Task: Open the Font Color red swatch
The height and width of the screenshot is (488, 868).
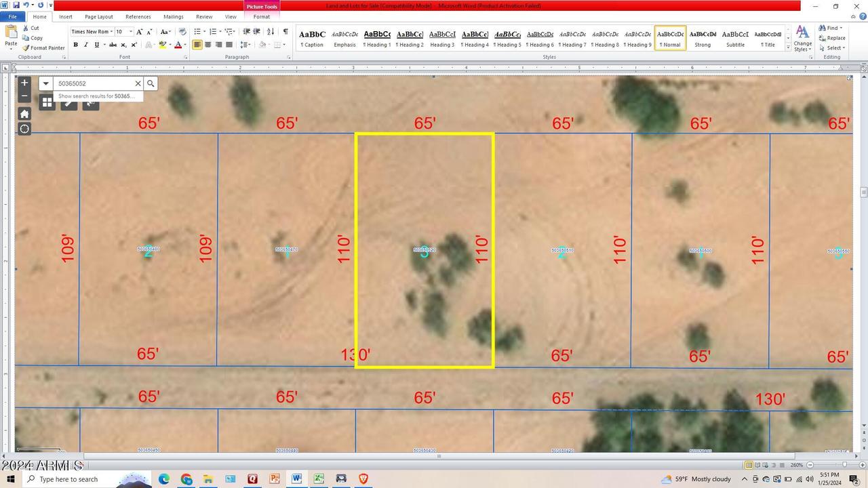Action: click(178, 45)
